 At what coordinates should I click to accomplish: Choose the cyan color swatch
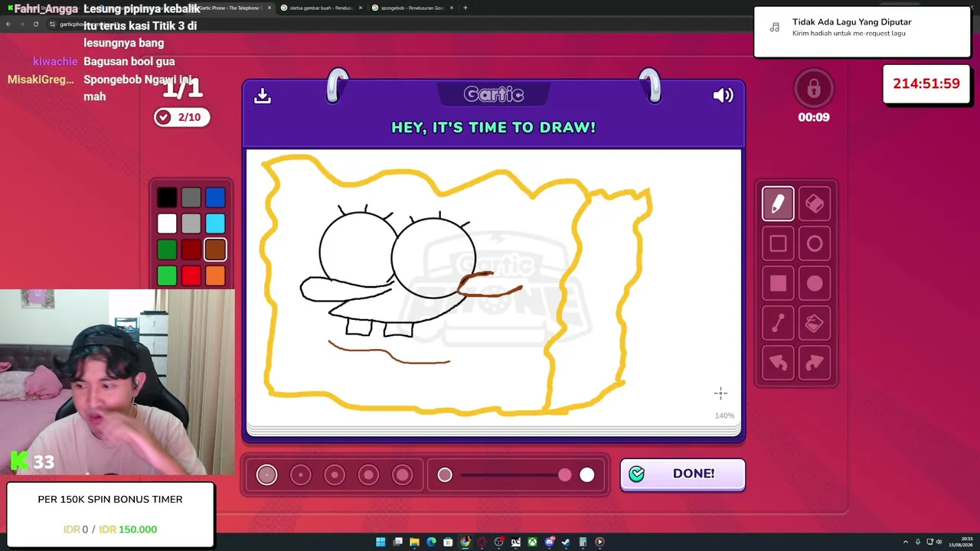[x=215, y=223]
